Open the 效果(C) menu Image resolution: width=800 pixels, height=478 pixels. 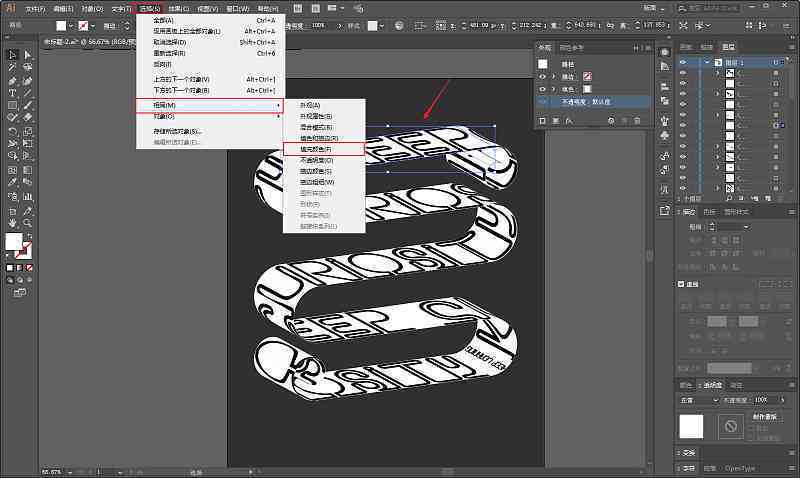coord(179,9)
